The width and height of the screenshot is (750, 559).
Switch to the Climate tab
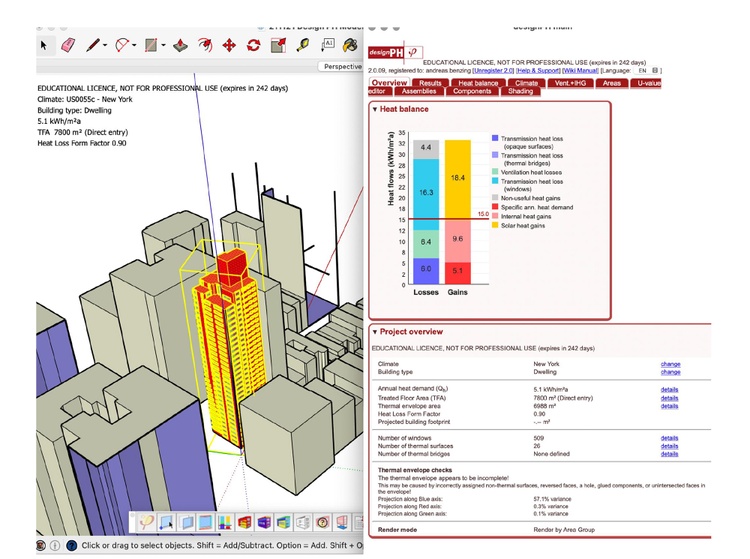point(526,83)
